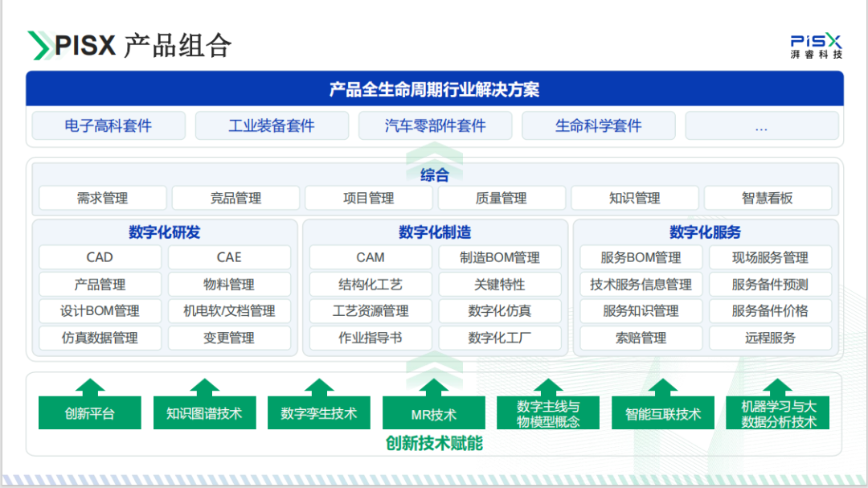This screenshot has width=868, height=488.
Task: Click the 创新平台 green arrow box
Action: click(90, 412)
